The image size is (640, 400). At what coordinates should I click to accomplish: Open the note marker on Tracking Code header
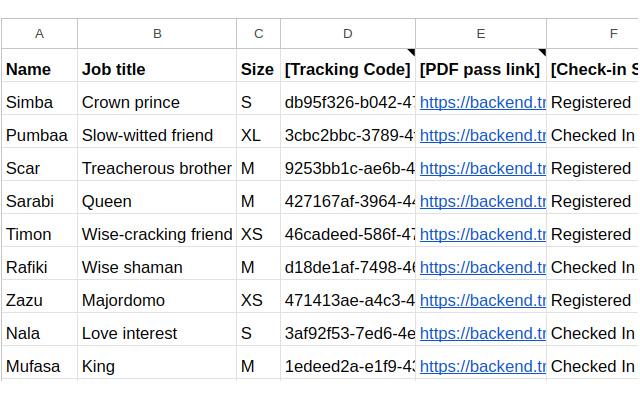coord(411,52)
